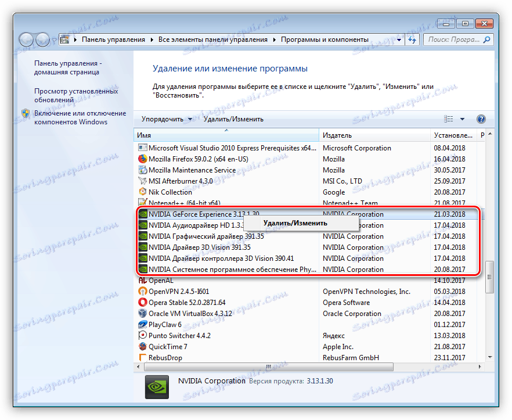Click the search magnifier icon

tap(486, 40)
